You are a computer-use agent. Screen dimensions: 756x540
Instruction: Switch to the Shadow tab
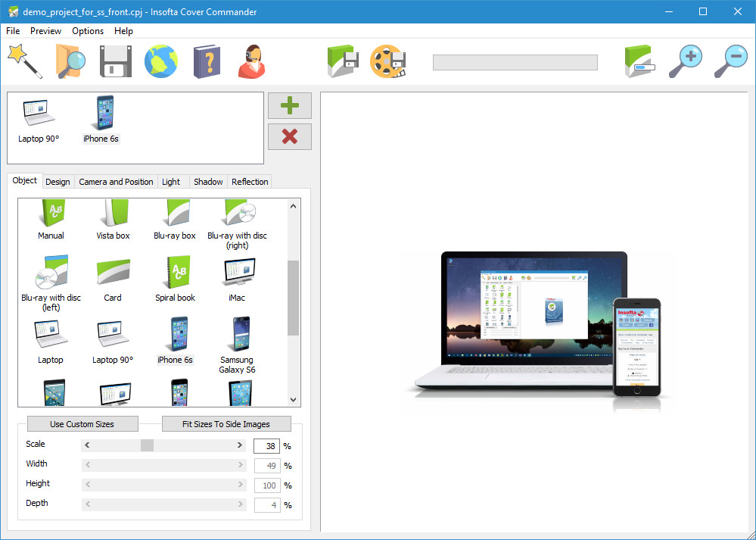click(208, 182)
